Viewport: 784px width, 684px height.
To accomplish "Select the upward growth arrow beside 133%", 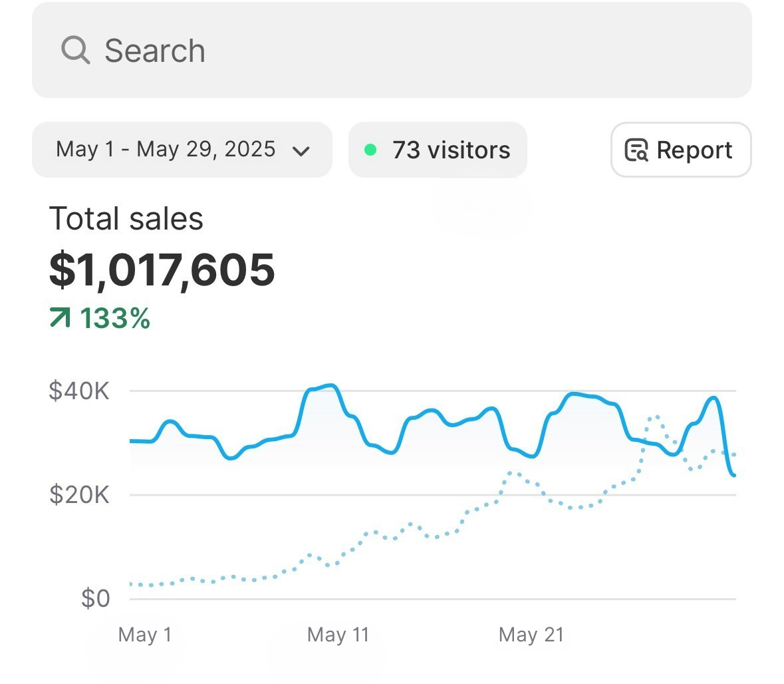I will (x=60, y=318).
